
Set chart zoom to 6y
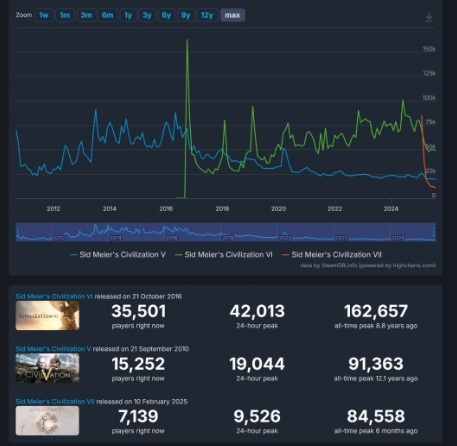[x=166, y=15]
